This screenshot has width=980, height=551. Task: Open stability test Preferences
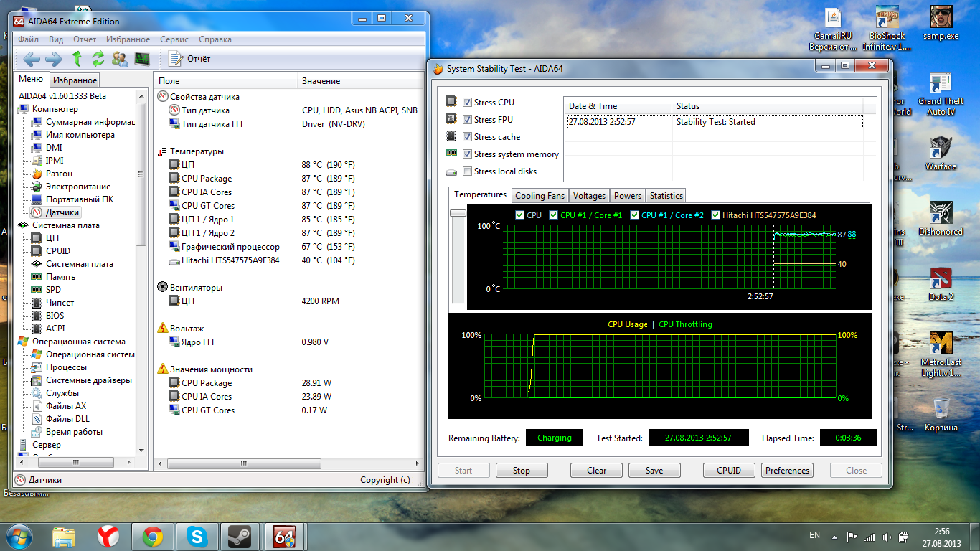point(787,471)
